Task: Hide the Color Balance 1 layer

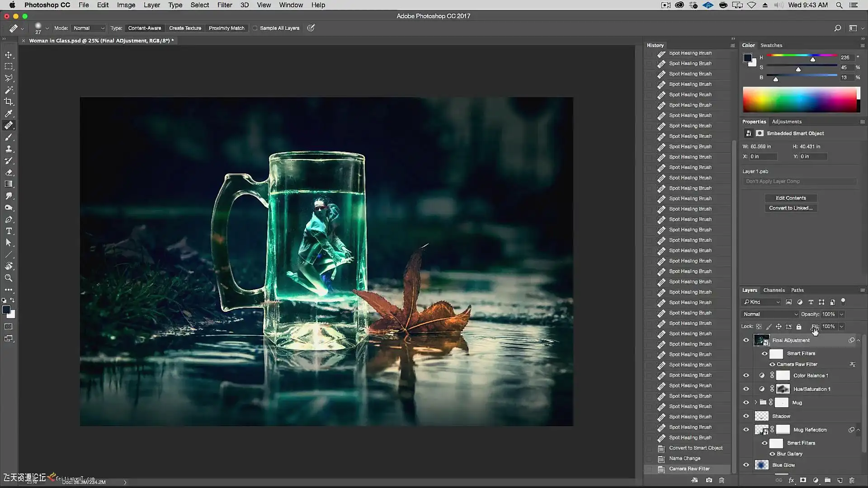Action: (x=746, y=375)
